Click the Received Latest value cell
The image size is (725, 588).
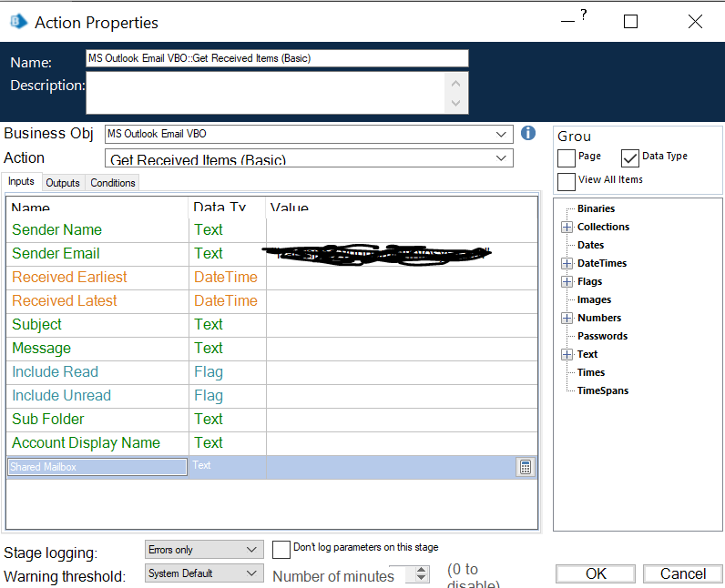[402, 301]
